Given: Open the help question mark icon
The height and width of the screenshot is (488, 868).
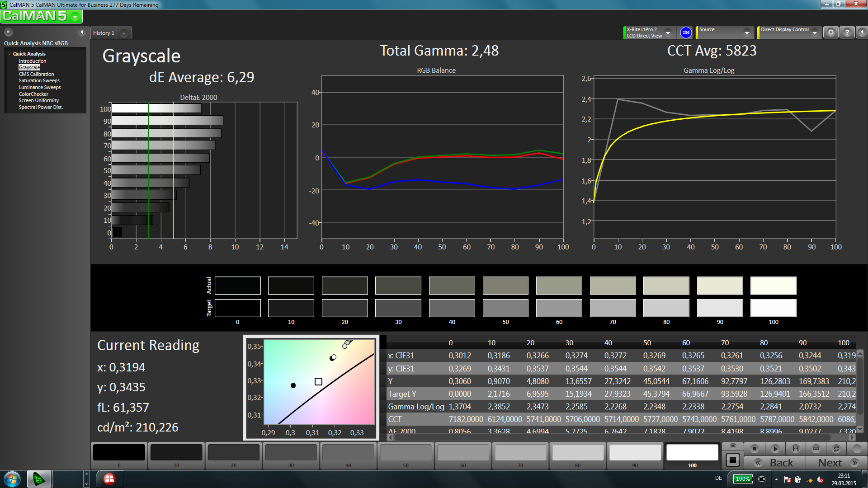Looking at the screenshot, I should tap(847, 33).
